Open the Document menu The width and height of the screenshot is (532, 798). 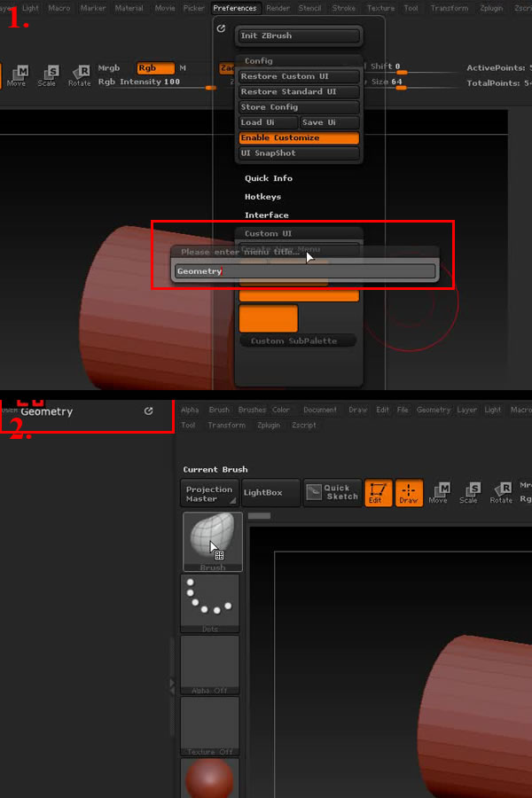coord(320,410)
